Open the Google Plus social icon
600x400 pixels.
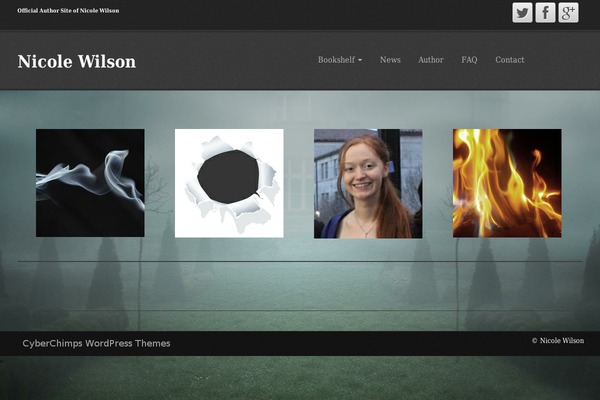[x=568, y=13]
